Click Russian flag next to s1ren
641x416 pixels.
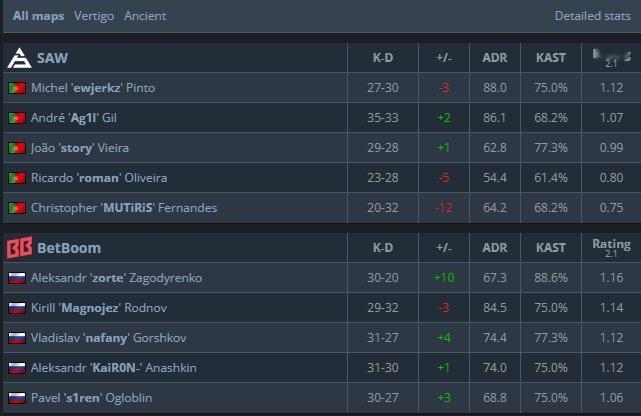point(17,398)
